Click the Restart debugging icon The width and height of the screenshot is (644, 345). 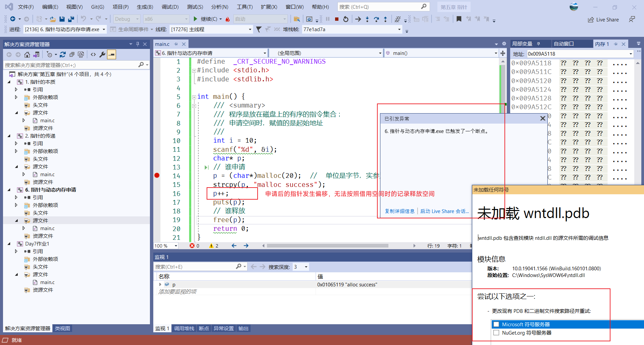pyautogui.click(x=346, y=19)
